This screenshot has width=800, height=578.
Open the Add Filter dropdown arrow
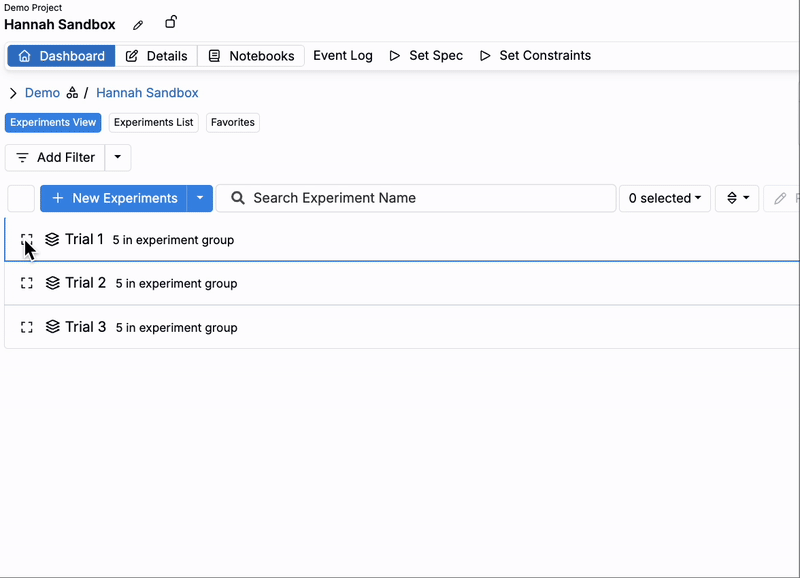click(118, 157)
